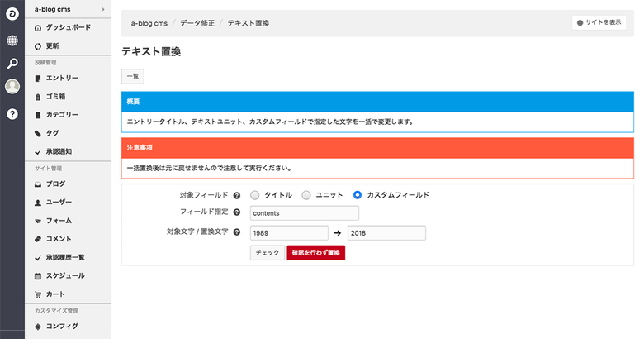This screenshot has height=339, width=644.
Task: Click the 承認通知 checkmark icon
Action: pos(38,152)
